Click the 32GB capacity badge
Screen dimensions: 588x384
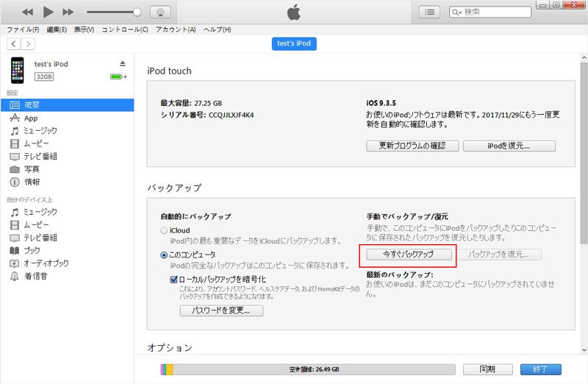point(44,77)
